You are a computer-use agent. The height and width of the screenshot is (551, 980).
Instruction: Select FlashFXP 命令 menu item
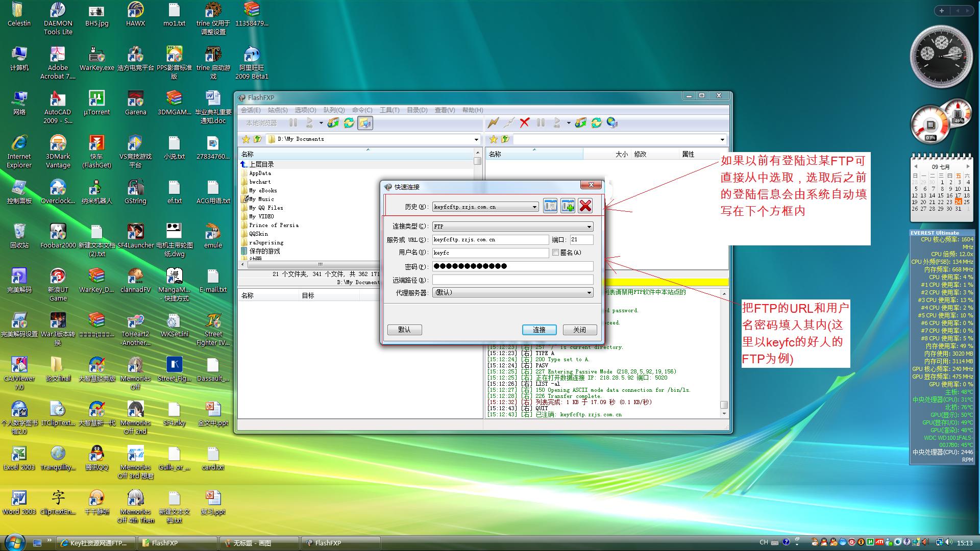(x=363, y=110)
